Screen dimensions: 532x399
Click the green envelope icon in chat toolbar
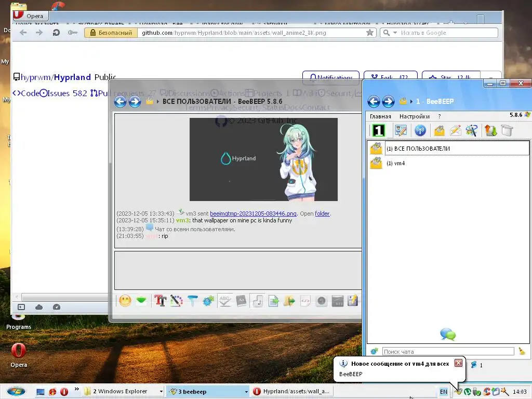point(141,301)
